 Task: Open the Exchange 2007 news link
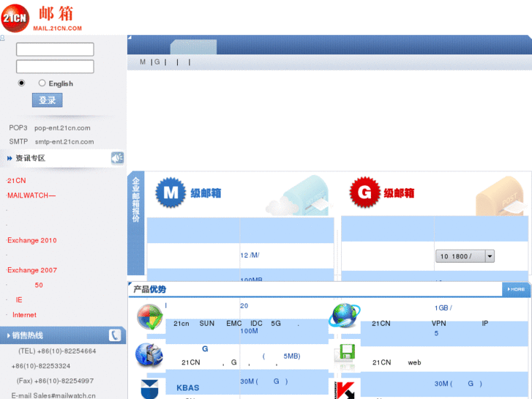tap(32, 270)
